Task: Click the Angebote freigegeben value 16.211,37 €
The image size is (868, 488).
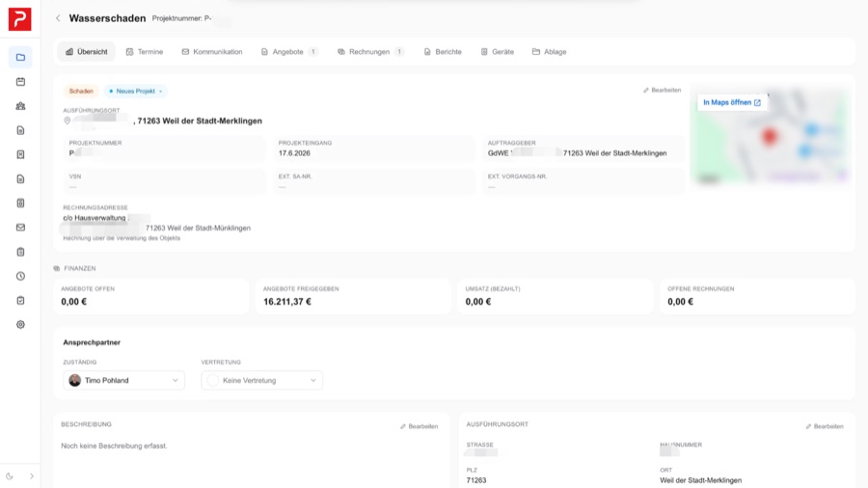Action: [287, 302]
